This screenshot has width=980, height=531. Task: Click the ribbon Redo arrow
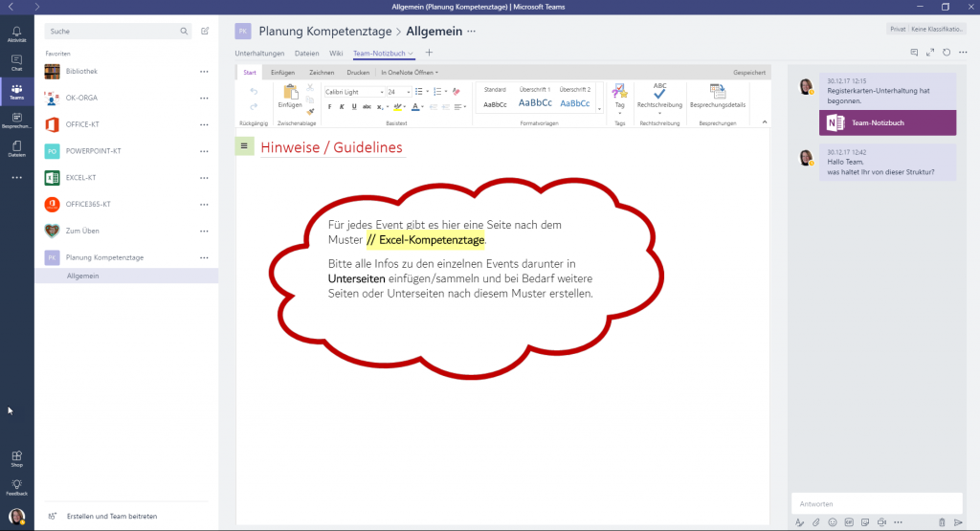254,106
